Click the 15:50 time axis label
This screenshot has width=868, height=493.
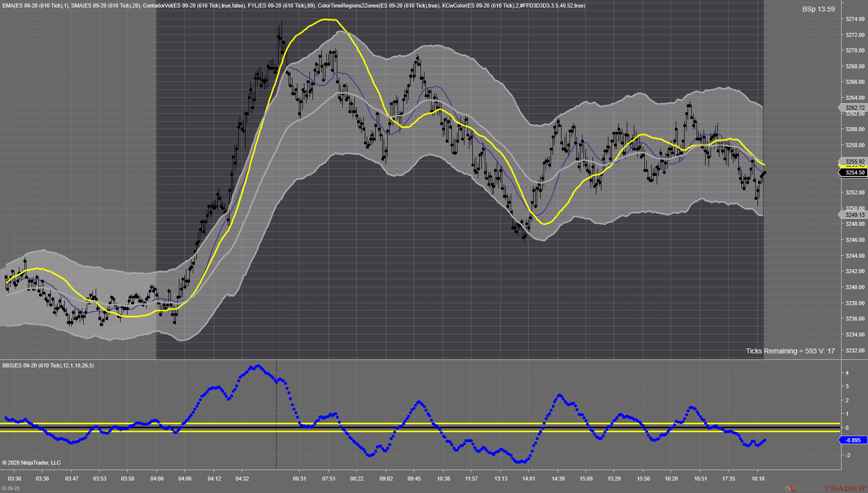coord(643,479)
